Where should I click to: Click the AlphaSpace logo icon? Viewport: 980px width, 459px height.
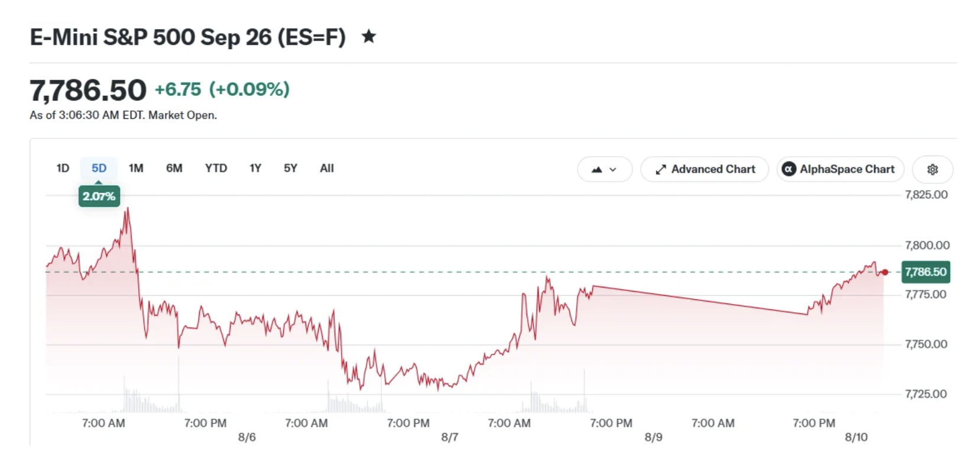click(788, 169)
